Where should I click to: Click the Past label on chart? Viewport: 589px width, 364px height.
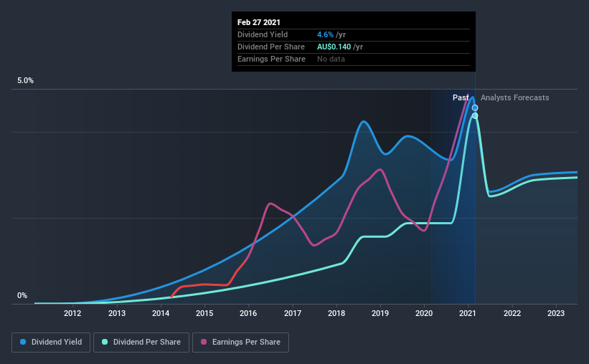[461, 97]
